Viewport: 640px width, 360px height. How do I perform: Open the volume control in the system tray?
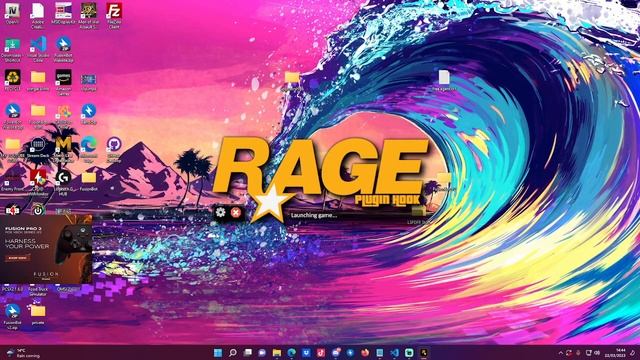tap(597, 353)
